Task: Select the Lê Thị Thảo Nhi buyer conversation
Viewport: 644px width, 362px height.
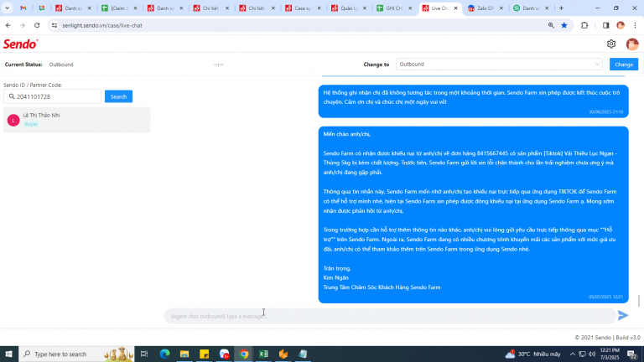Action: (77, 120)
